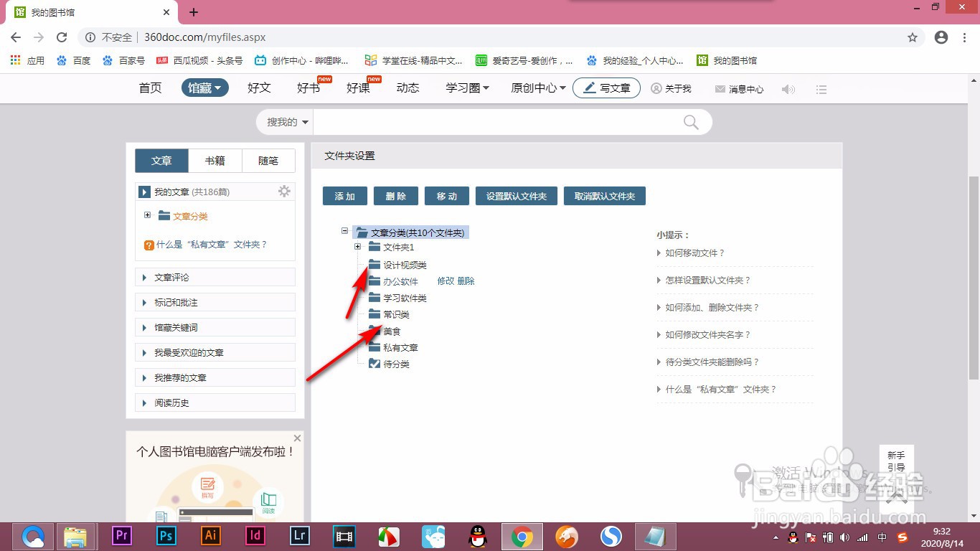Toggle the bookmark star in the address bar

[910, 37]
